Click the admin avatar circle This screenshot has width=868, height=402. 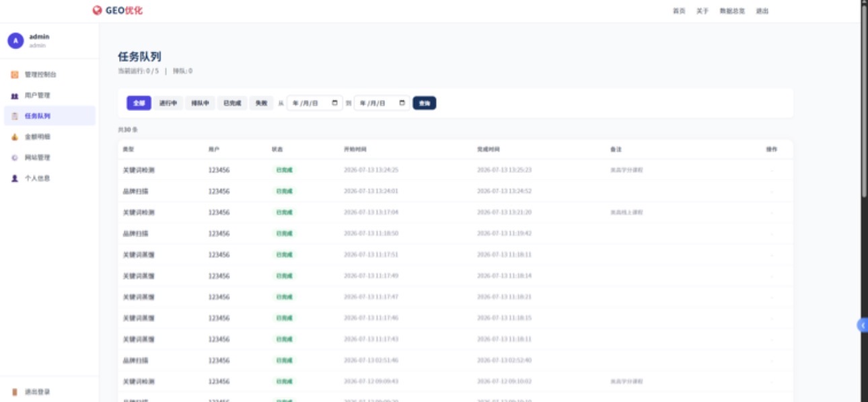coord(15,40)
